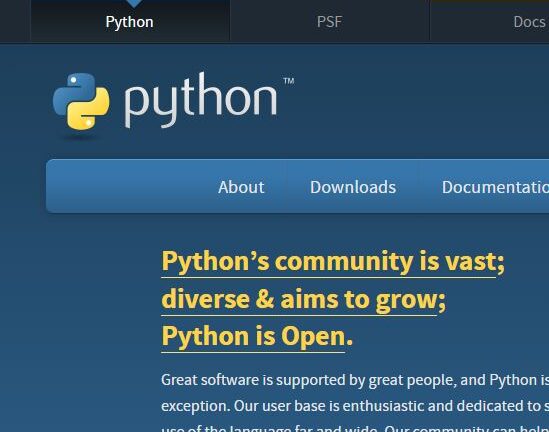Viewport: 549px width, 432px height.
Task: Click the Python snake logo icon
Action: pyautogui.click(x=81, y=102)
